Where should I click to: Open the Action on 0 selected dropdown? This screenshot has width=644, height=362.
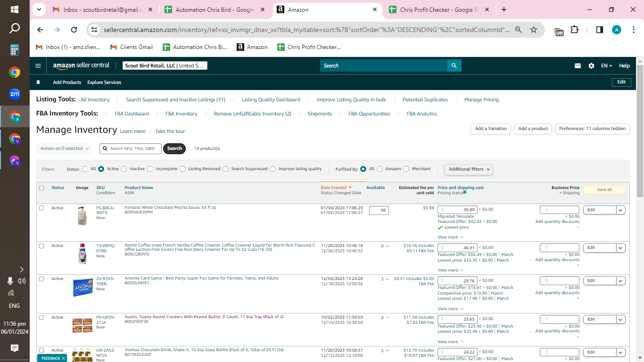tap(64, 148)
